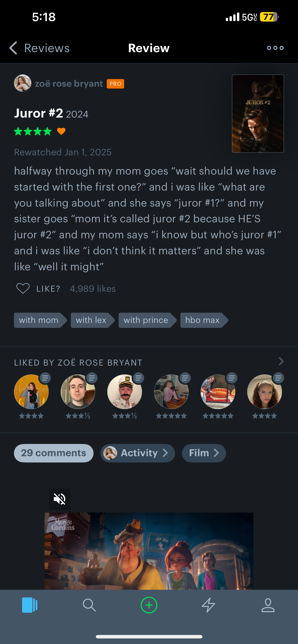Viewport: 298px width, 644px height.
Task: Unmute the ad video sound
Action: (x=60, y=499)
